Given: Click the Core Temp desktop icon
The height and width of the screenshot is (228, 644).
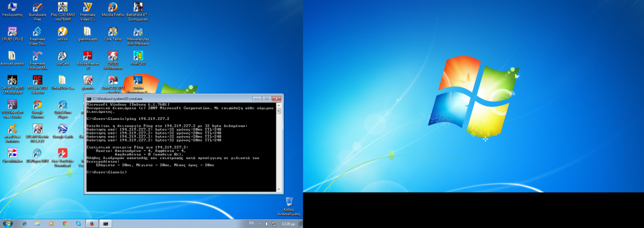Looking at the screenshot, I should point(113,32).
